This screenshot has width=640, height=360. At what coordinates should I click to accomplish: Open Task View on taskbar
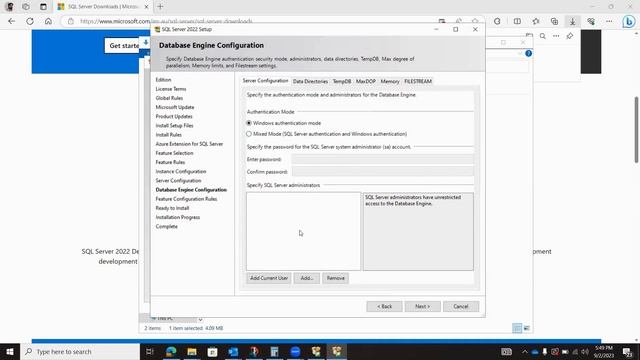point(150,351)
